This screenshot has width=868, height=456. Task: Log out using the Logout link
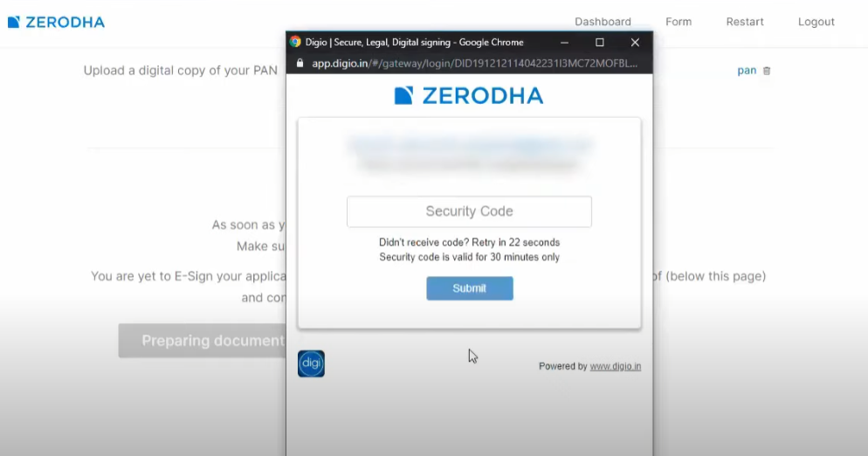816,22
